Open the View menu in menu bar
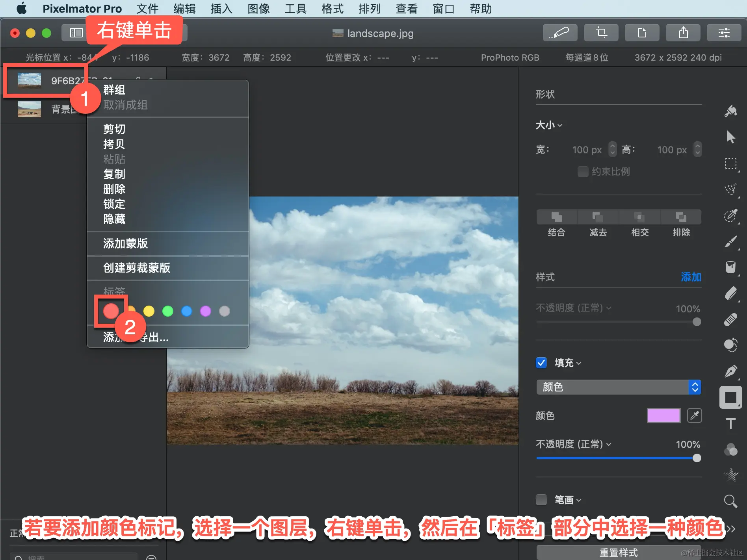The image size is (747, 560). click(407, 9)
